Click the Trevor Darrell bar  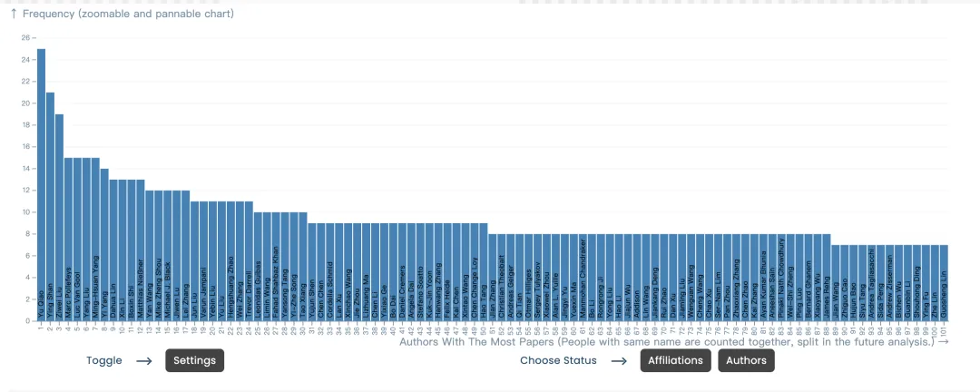[249, 260]
